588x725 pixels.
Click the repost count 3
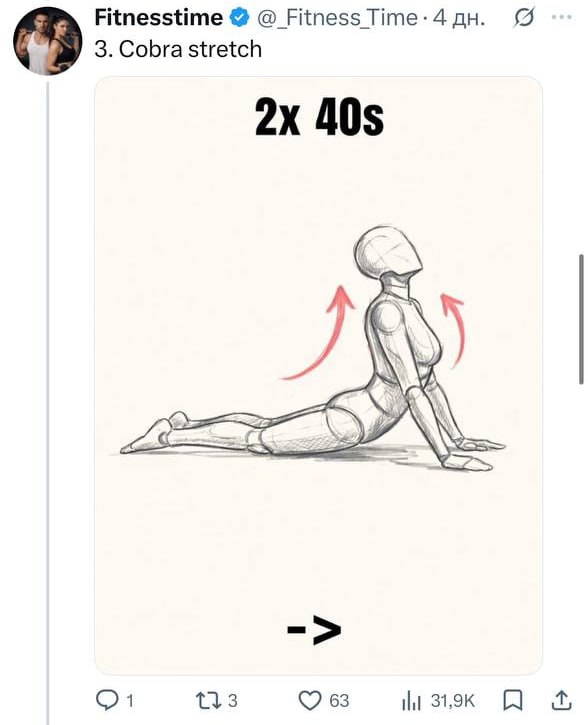233,700
